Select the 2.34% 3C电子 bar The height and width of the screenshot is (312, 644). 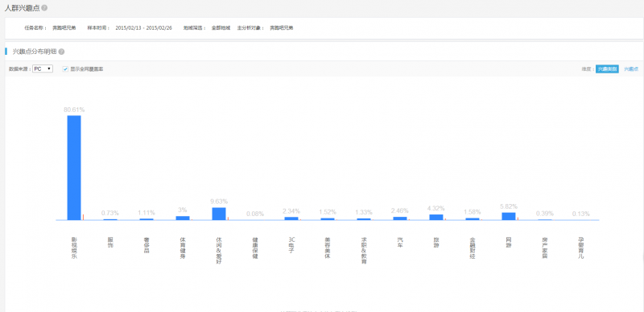tap(291, 218)
